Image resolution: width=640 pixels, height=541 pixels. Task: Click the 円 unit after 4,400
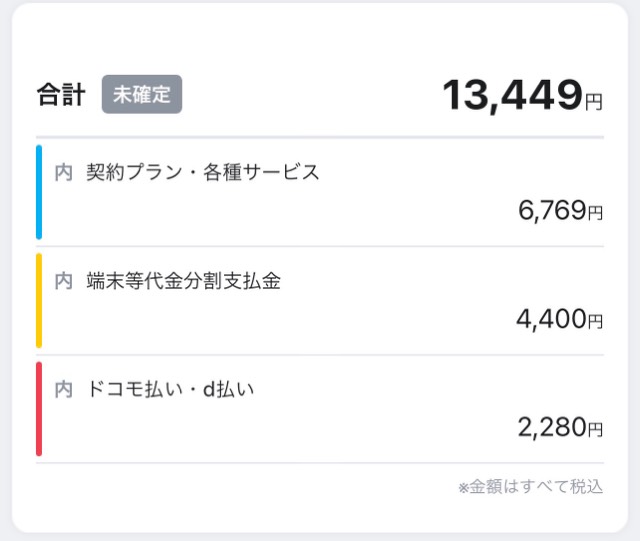595,322
